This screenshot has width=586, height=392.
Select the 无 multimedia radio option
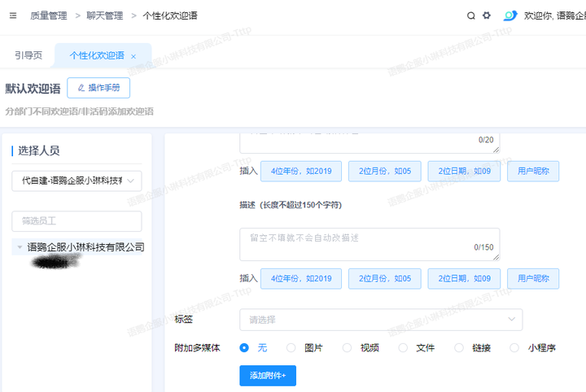[244, 347]
